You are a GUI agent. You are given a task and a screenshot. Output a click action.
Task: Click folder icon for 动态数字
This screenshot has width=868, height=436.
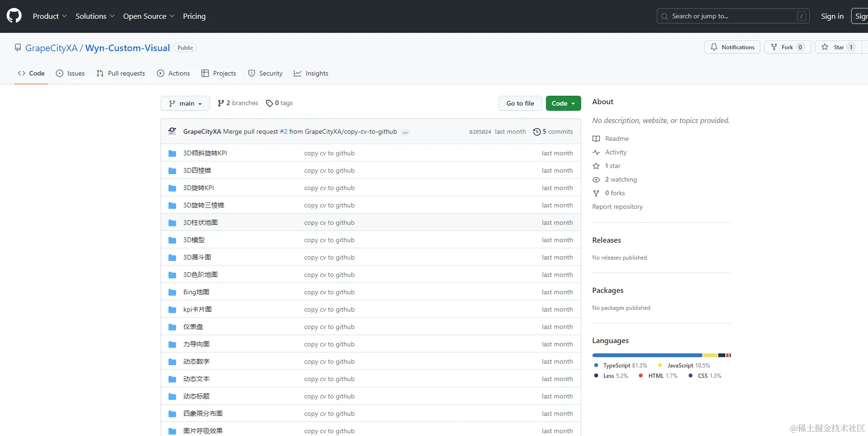[172, 362]
